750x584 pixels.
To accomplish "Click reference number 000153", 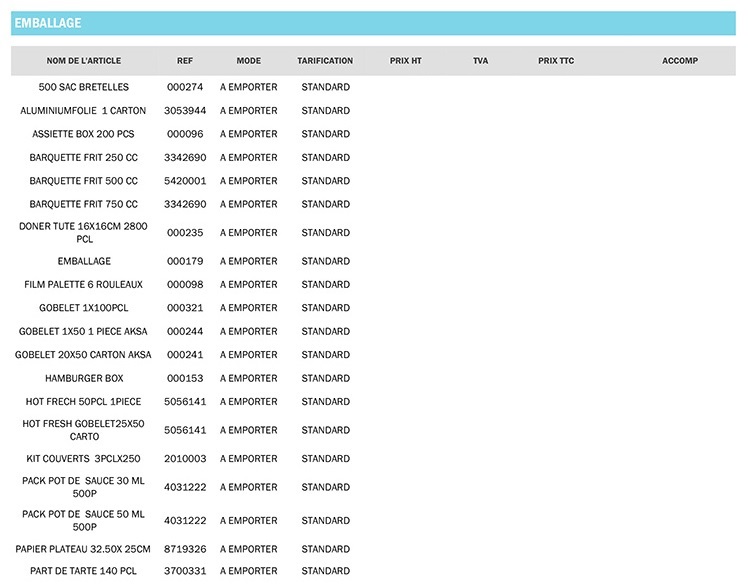I will (185, 378).
